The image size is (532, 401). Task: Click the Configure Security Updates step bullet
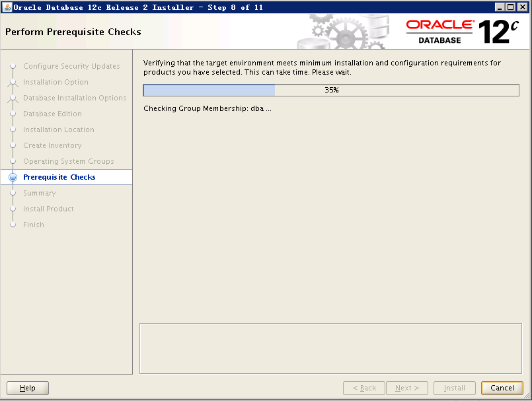13,66
